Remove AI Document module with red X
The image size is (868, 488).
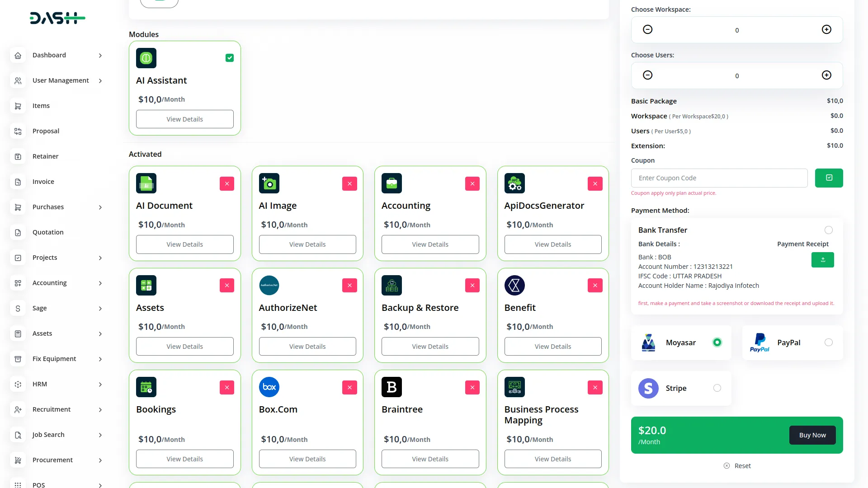click(x=227, y=183)
